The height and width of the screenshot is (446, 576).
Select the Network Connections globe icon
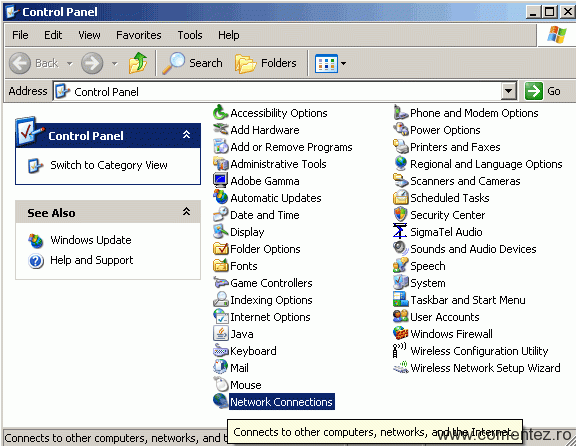(220, 401)
